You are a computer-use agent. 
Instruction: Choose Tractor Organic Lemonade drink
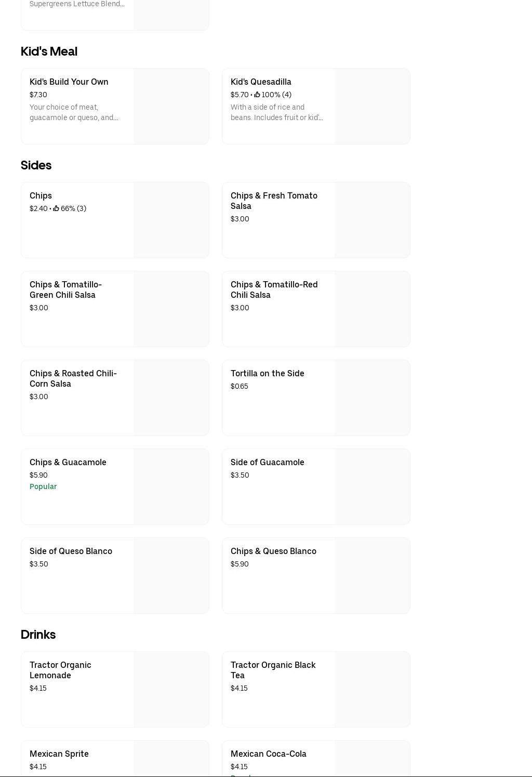60,670
